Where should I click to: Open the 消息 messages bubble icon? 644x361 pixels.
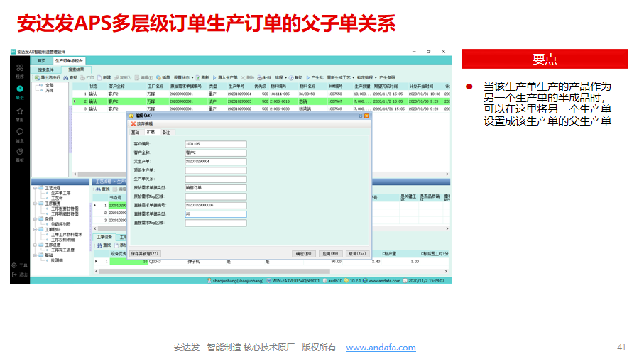[x=20, y=132]
